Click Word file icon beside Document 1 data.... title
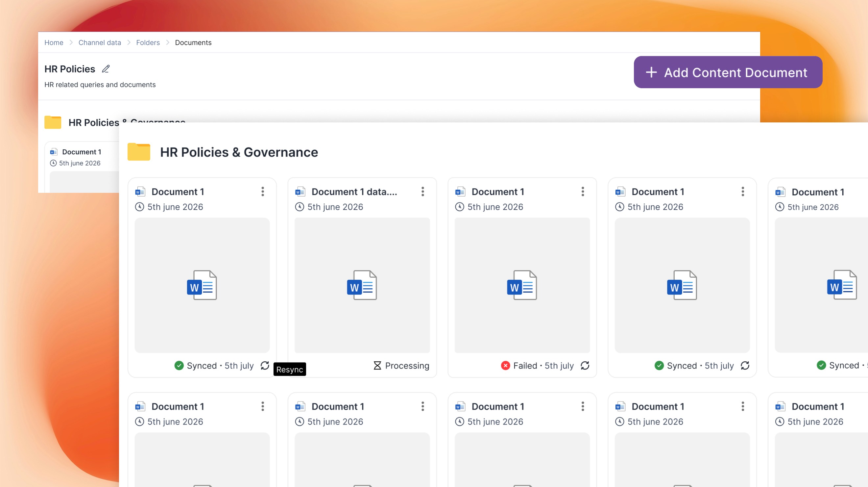The width and height of the screenshot is (868, 487). click(300, 192)
